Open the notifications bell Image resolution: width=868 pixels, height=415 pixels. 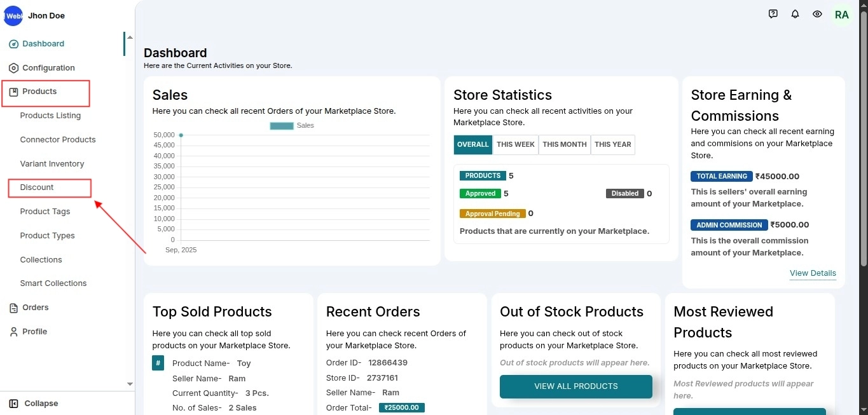(795, 14)
